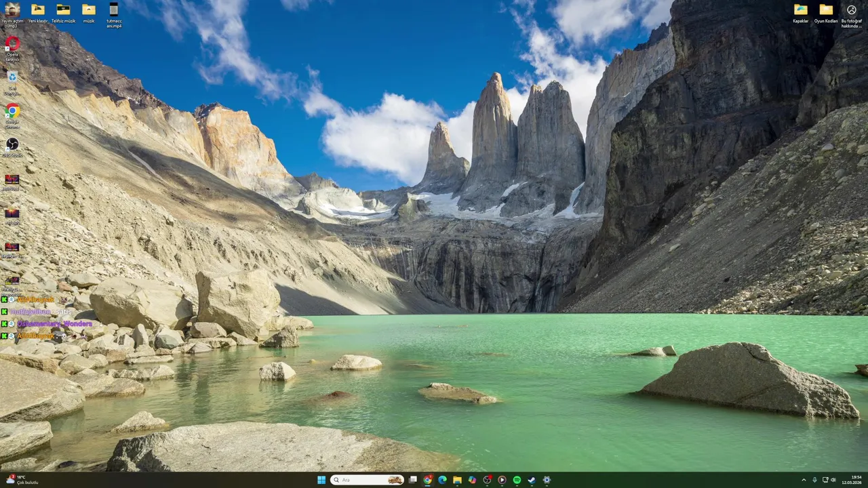This screenshot has height=488, width=868.
Task: Open Spotify from taskbar
Action: (x=517, y=480)
